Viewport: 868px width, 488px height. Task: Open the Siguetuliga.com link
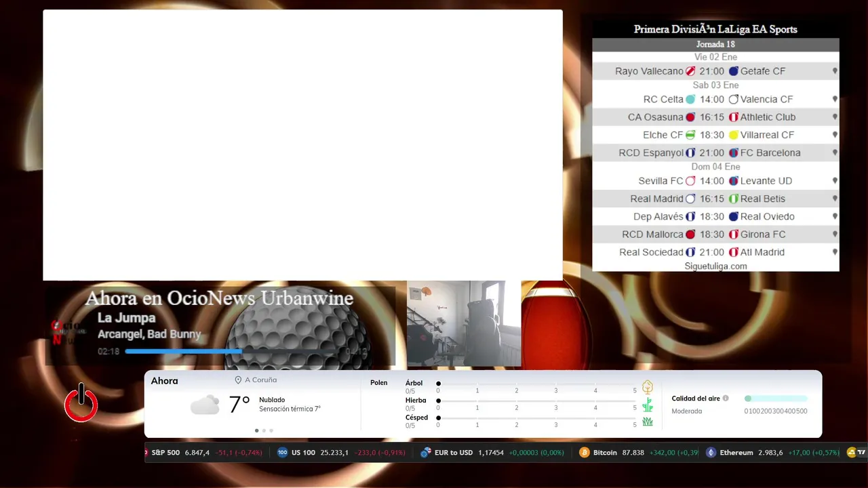point(715,266)
